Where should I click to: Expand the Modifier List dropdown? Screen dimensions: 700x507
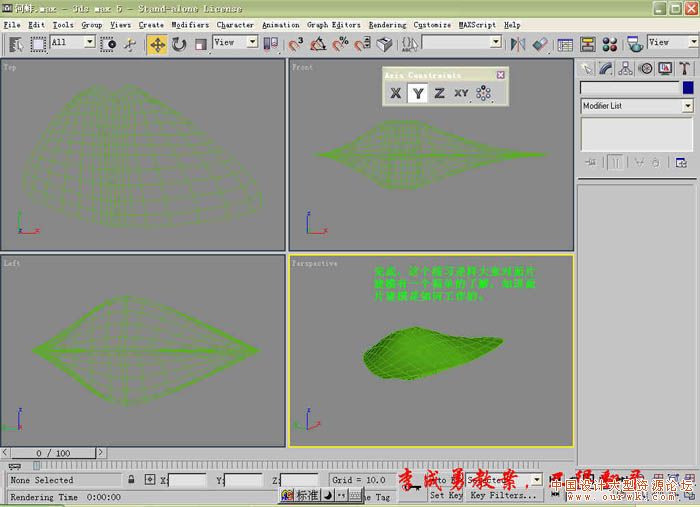pos(688,106)
